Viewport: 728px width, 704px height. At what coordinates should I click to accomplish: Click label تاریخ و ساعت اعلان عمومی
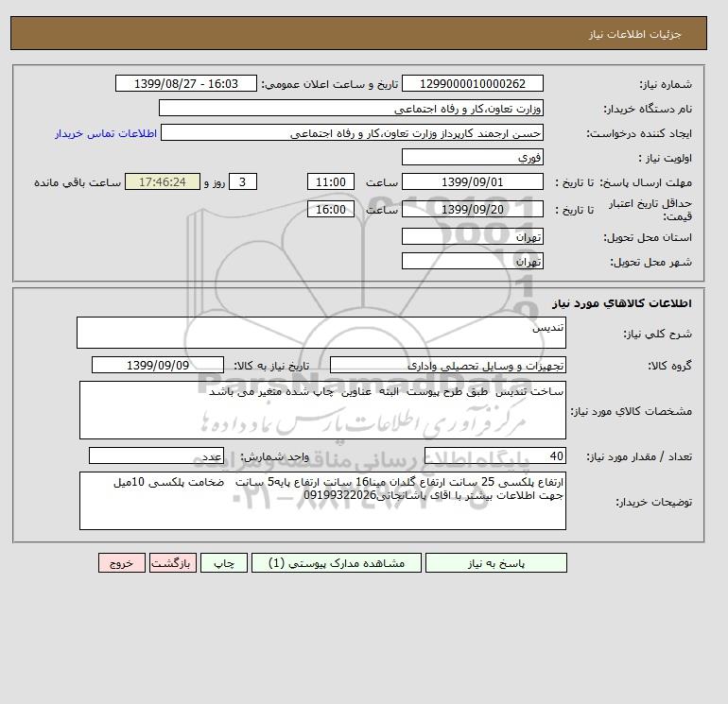330,84
